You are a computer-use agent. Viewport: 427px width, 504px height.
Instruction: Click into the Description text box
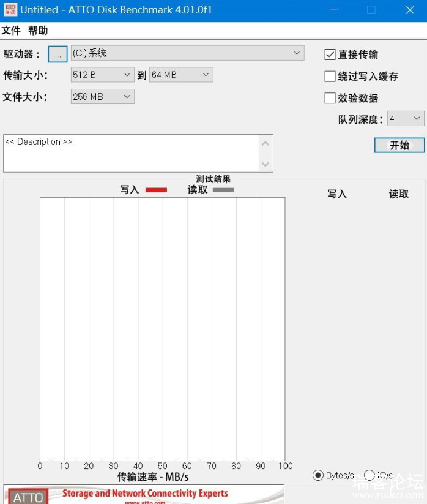131,153
